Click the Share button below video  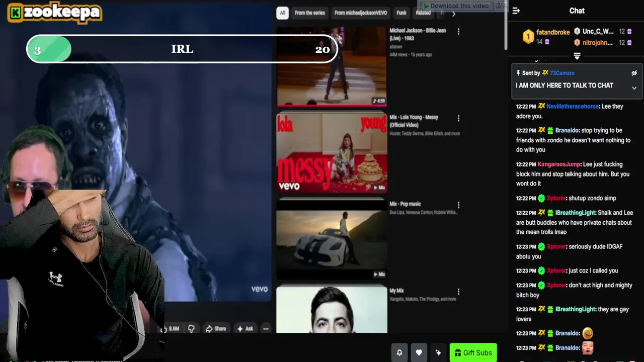216,329
